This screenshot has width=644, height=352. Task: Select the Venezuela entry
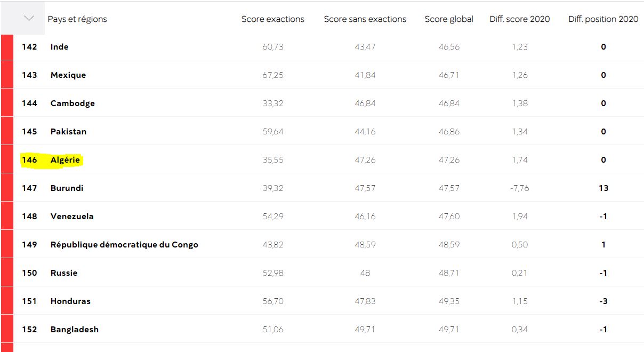(x=72, y=217)
